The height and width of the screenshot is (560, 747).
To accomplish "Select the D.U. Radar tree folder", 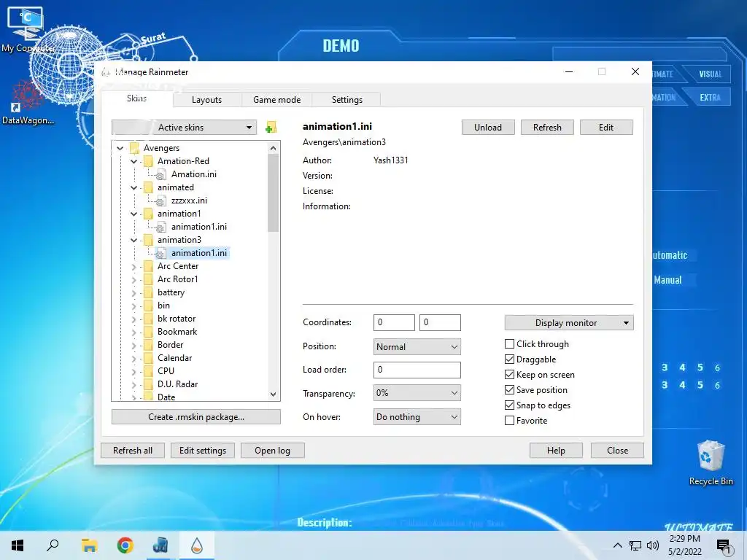I will (177, 384).
